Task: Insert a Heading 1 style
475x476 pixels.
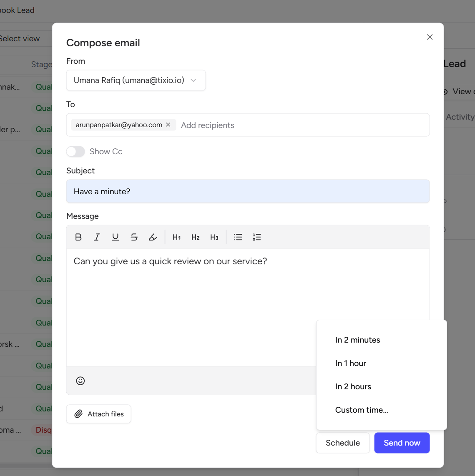Action: [x=177, y=237]
